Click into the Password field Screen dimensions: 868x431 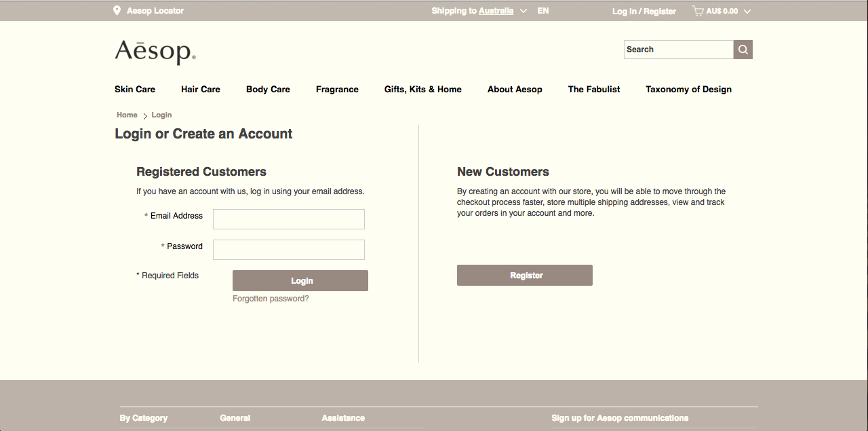(289, 250)
